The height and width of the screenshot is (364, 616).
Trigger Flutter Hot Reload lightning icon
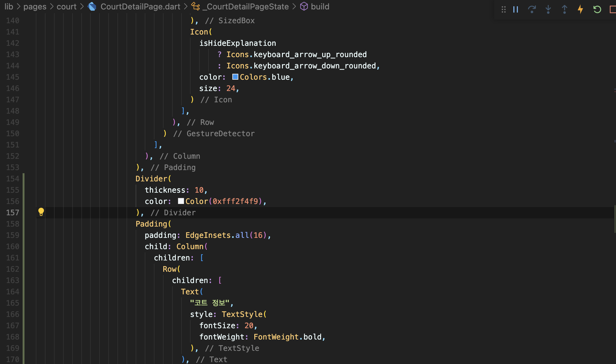point(581,9)
